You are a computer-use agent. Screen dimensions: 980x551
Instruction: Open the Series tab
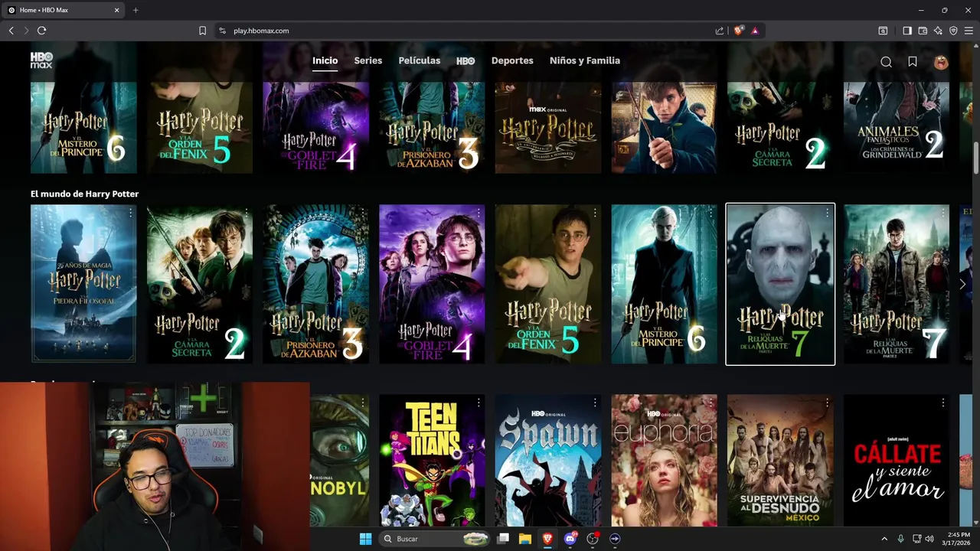[x=368, y=60]
